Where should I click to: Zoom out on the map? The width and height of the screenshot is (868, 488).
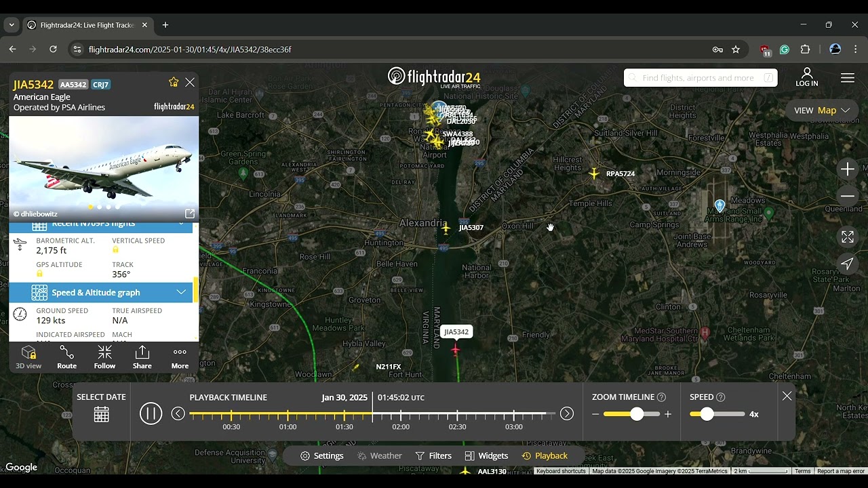click(x=848, y=196)
